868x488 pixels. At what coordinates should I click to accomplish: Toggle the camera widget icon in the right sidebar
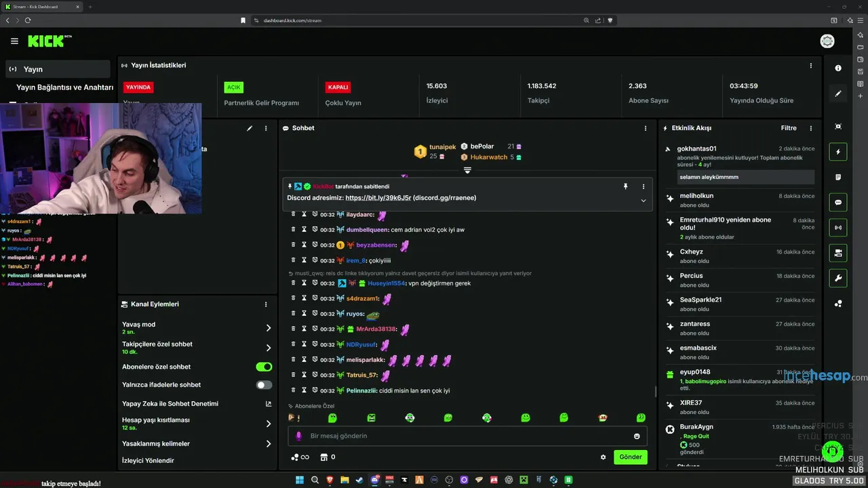point(838,253)
